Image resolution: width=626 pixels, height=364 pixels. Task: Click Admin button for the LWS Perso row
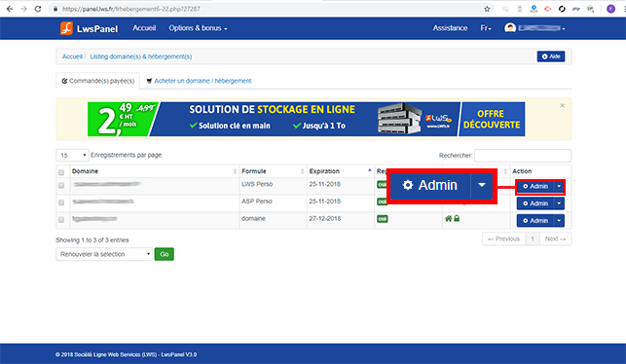click(535, 187)
